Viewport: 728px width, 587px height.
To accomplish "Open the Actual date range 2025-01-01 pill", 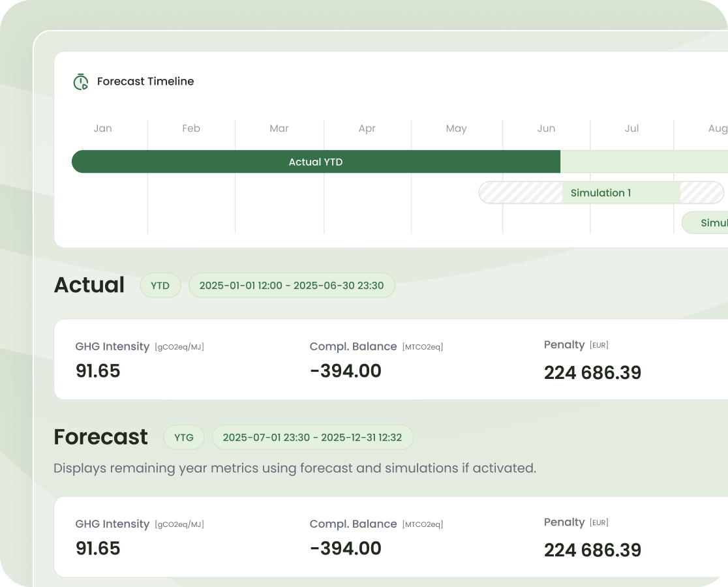I will coord(292,286).
